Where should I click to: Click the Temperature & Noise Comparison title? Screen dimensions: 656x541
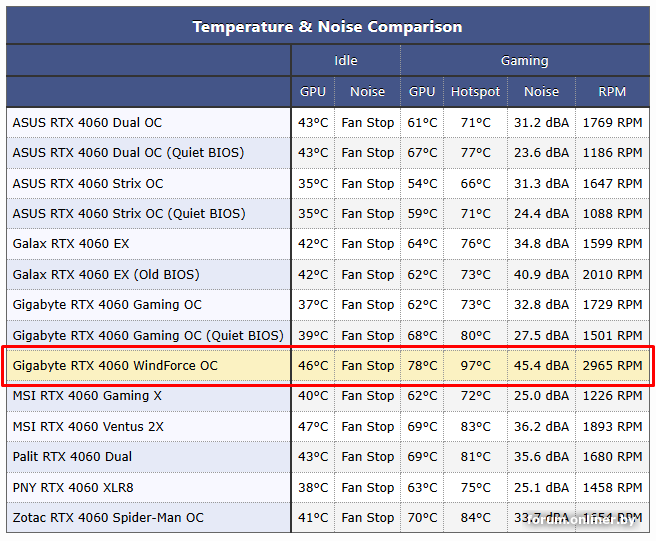[327, 27]
